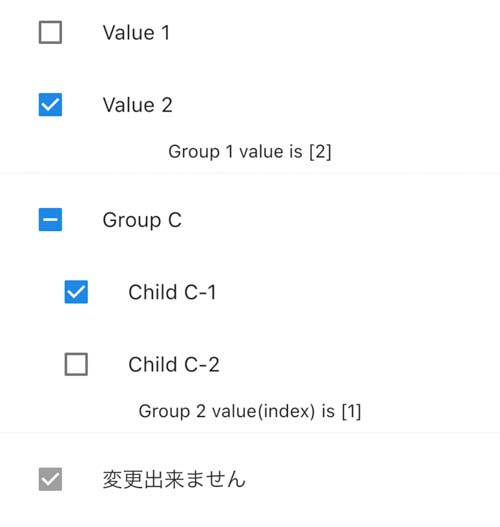The width and height of the screenshot is (500, 527).
Task: Click the Value 2 label text
Action: 137,105
